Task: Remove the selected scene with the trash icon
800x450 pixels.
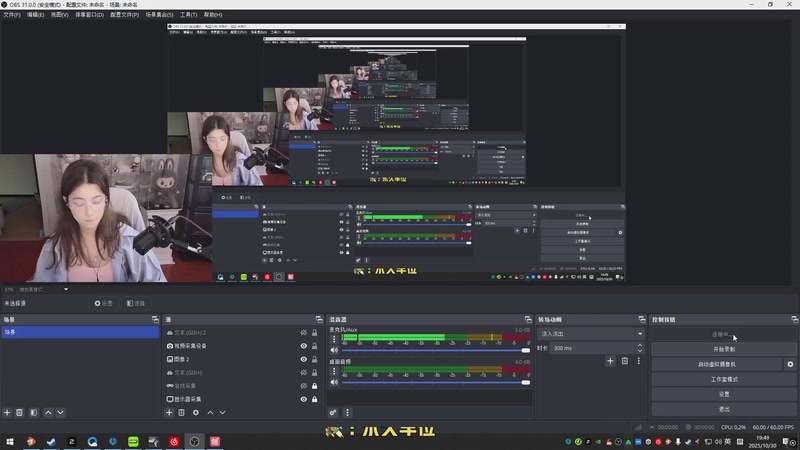Action: [19, 412]
